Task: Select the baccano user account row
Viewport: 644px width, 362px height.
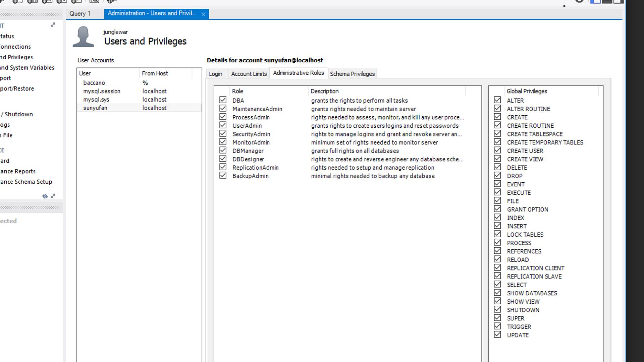Action: (x=139, y=83)
